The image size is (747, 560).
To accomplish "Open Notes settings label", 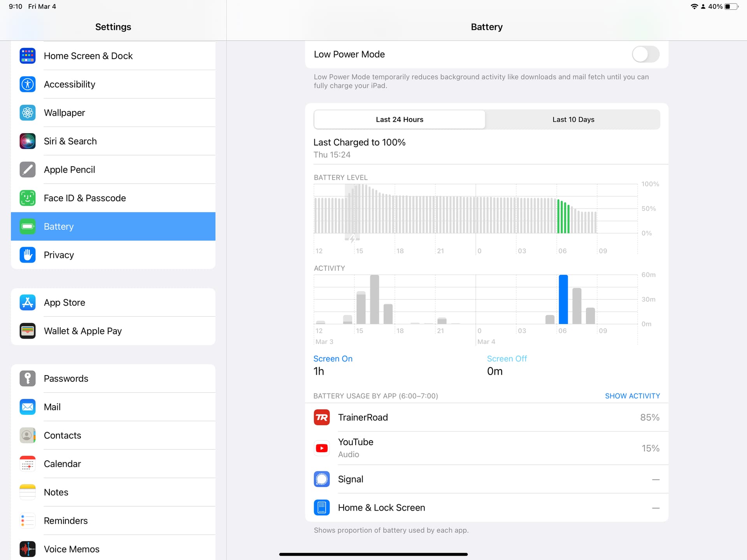I will [x=56, y=492].
